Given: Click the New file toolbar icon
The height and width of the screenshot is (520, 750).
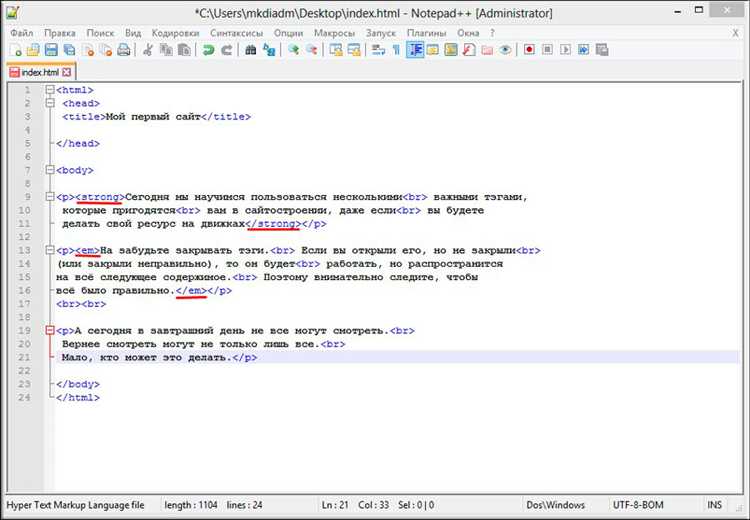Looking at the screenshot, I should 15,50.
